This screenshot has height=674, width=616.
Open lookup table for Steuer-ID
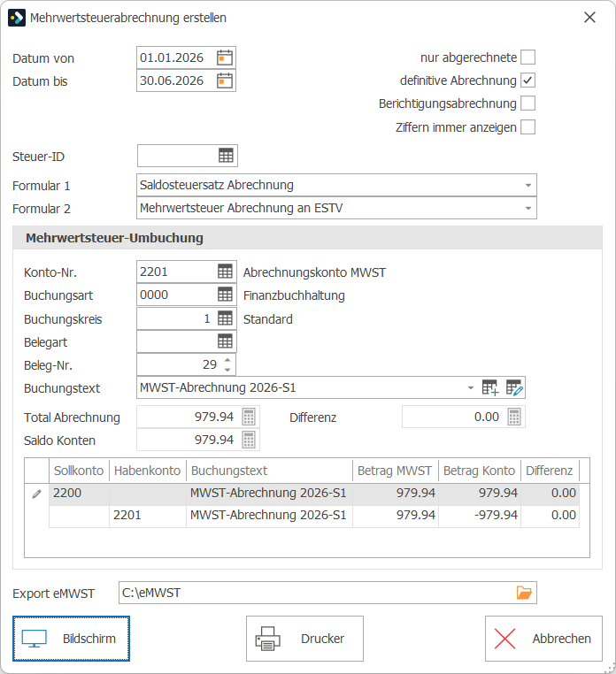tap(226, 156)
